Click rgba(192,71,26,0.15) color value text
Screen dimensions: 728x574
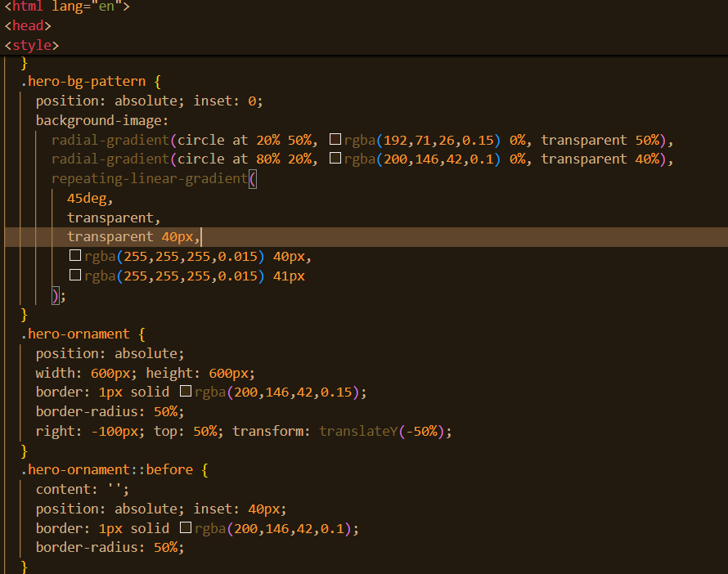pos(422,140)
